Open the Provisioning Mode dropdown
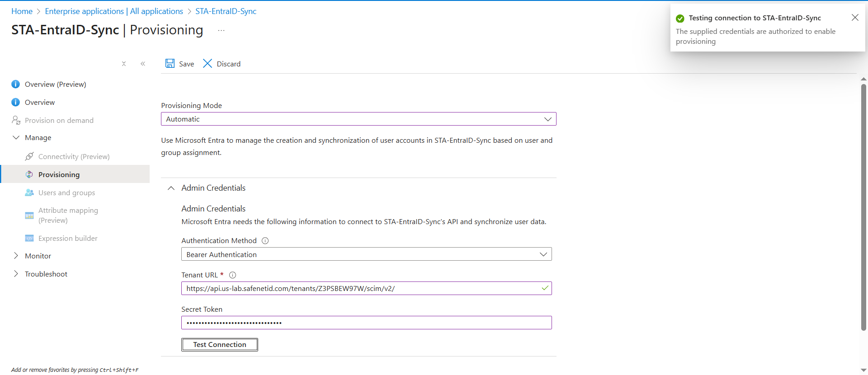 pos(359,119)
